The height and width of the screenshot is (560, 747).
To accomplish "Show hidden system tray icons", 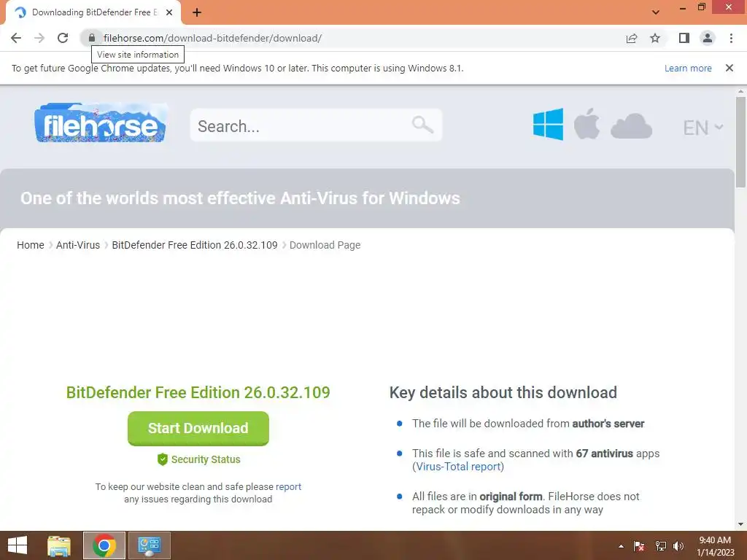I will [x=621, y=546].
